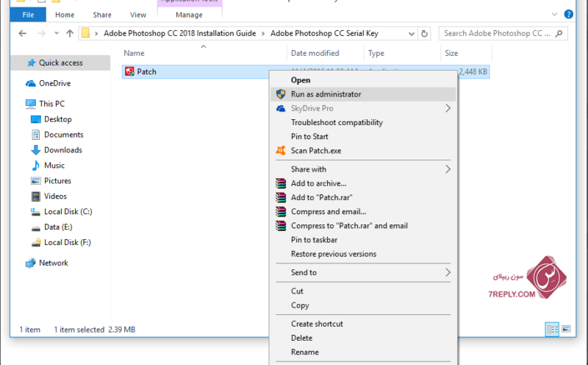
Task: Click the Back navigation arrow
Action: pyautogui.click(x=23, y=33)
